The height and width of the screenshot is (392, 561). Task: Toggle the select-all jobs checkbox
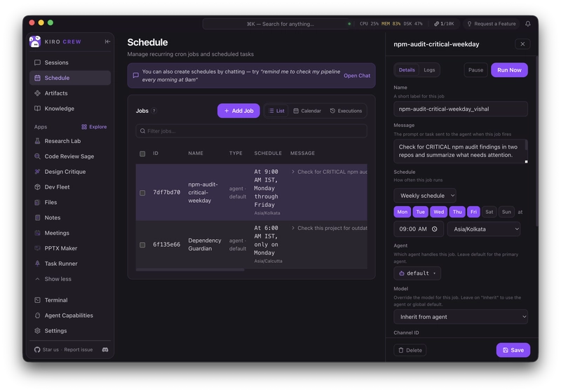142,154
